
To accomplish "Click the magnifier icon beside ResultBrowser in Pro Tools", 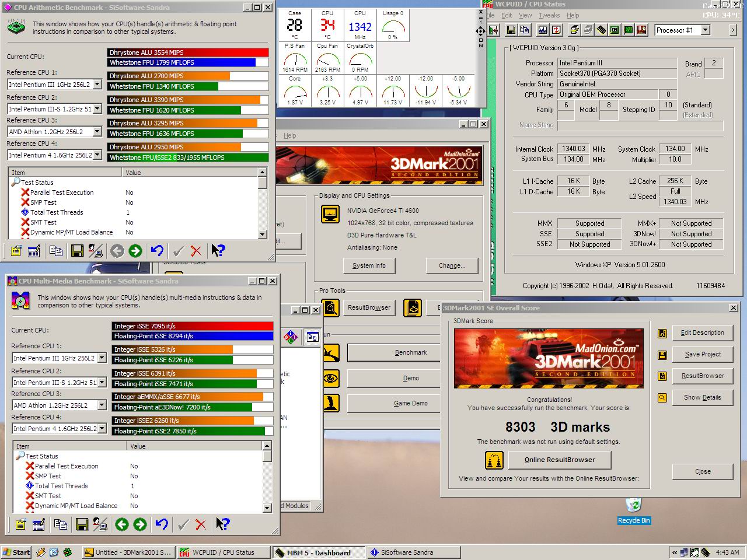I will pos(330,307).
